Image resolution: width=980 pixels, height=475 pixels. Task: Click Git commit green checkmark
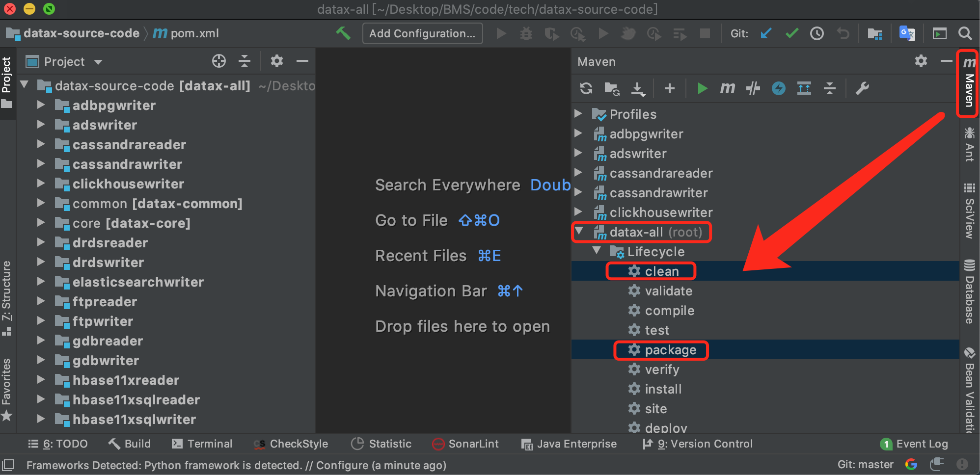pyautogui.click(x=791, y=33)
